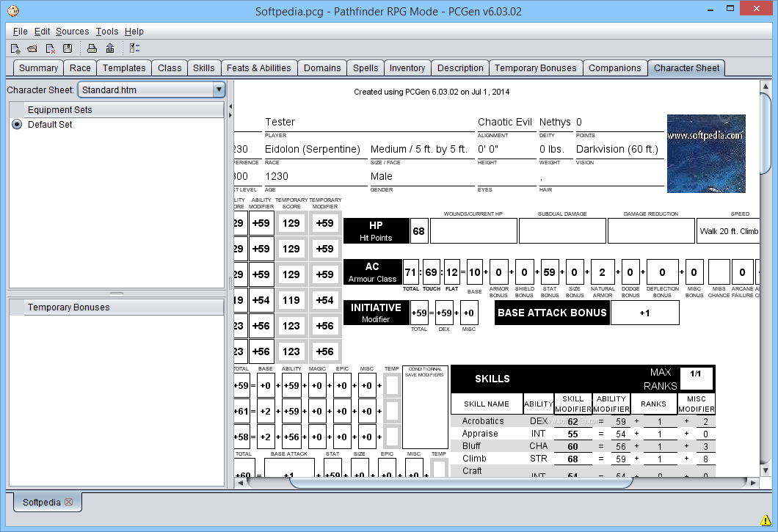
Task: Switch to the Templates tab
Action: click(124, 68)
